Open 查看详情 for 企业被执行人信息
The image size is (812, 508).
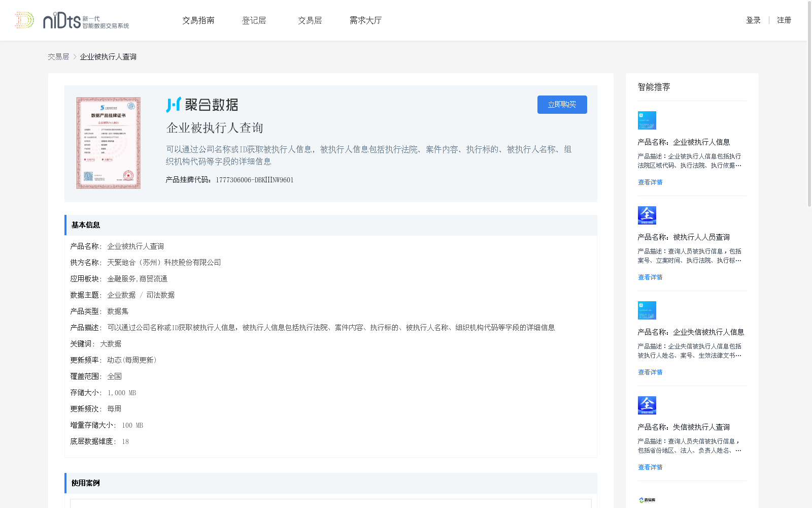(650, 182)
